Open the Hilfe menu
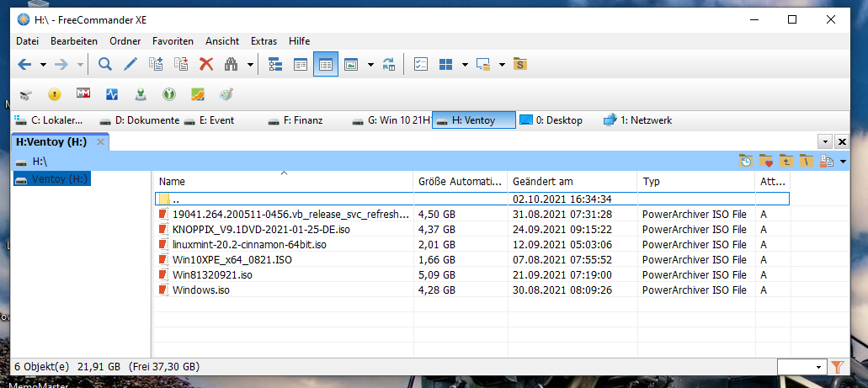868x388 pixels. [299, 41]
